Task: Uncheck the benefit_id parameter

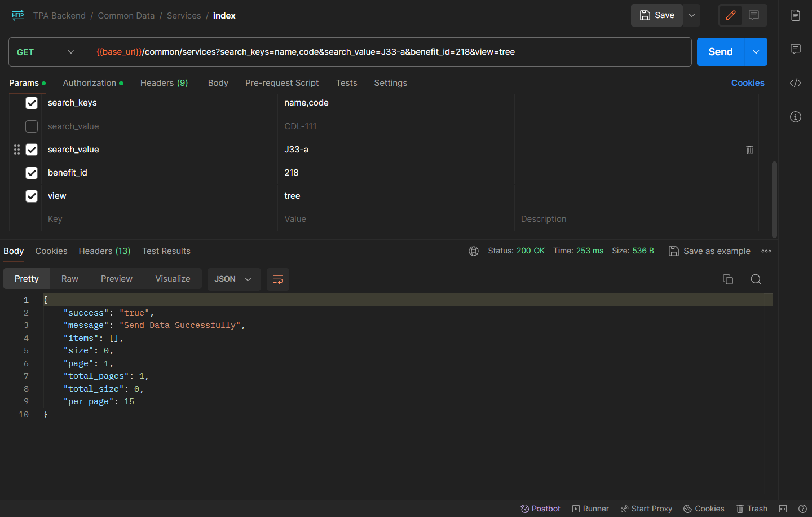Action: click(x=32, y=173)
